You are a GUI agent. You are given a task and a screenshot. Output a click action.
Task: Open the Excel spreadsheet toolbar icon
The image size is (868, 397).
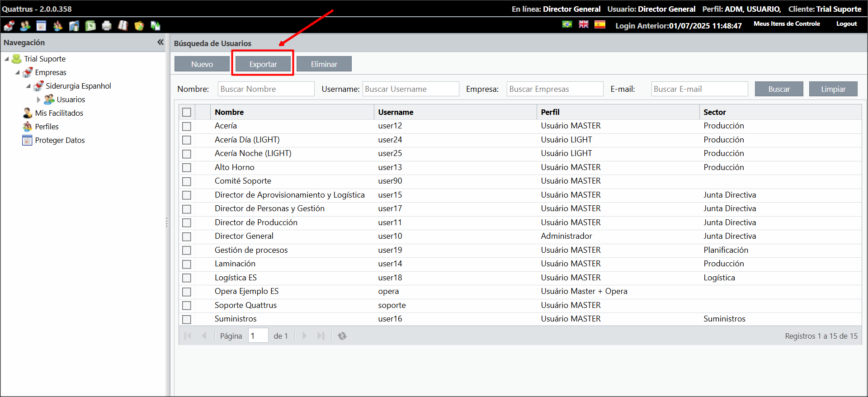pos(90,26)
